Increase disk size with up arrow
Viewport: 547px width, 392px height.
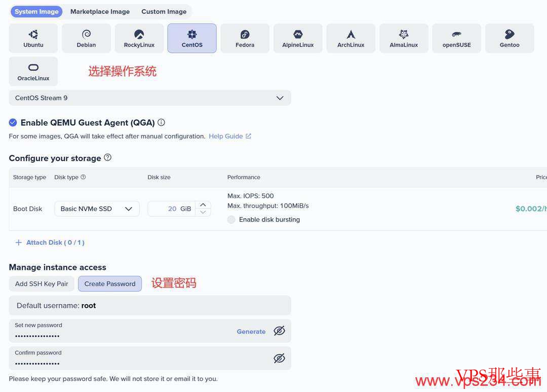[x=203, y=205]
